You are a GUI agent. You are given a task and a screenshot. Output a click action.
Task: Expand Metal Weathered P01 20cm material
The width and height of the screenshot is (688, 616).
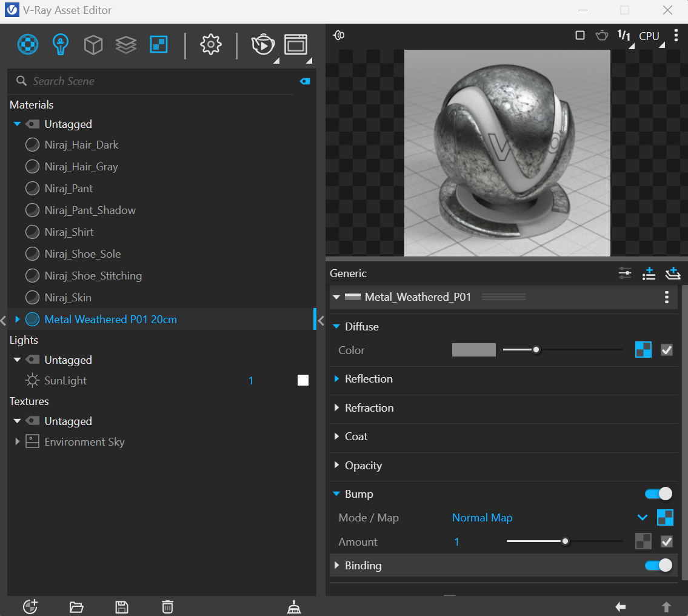click(x=17, y=319)
